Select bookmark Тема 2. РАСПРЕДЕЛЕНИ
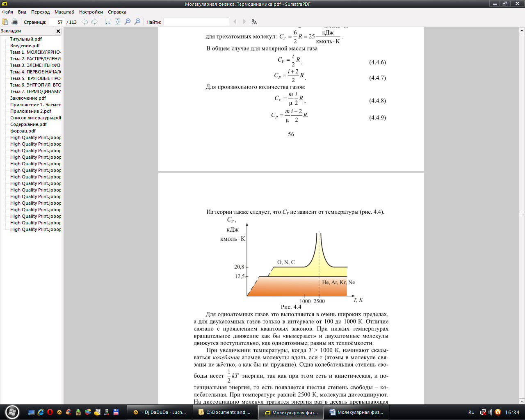This screenshot has height=420, width=525. click(35, 59)
